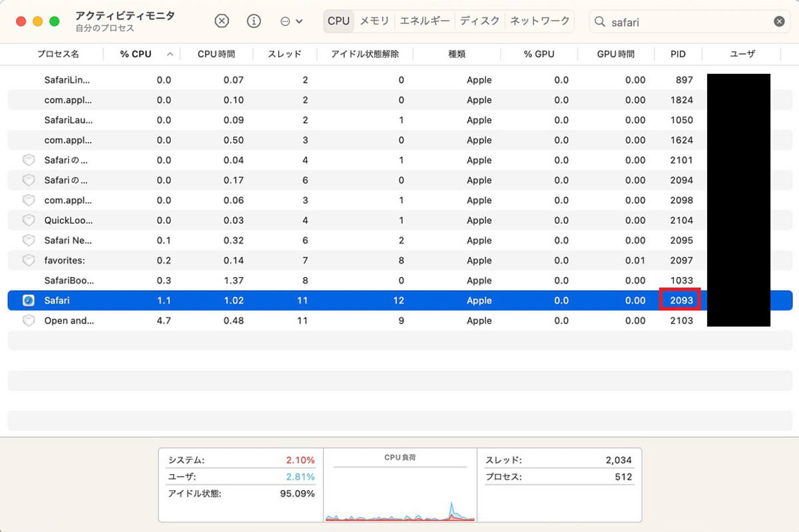Select the SafariBoo... process row
This screenshot has width=799, height=532.
400,280
